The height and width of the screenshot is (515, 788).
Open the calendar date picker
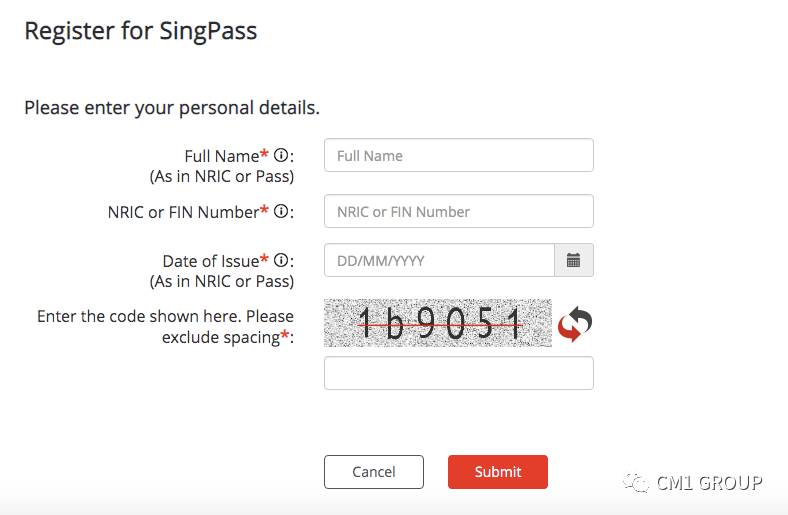coord(574,260)
